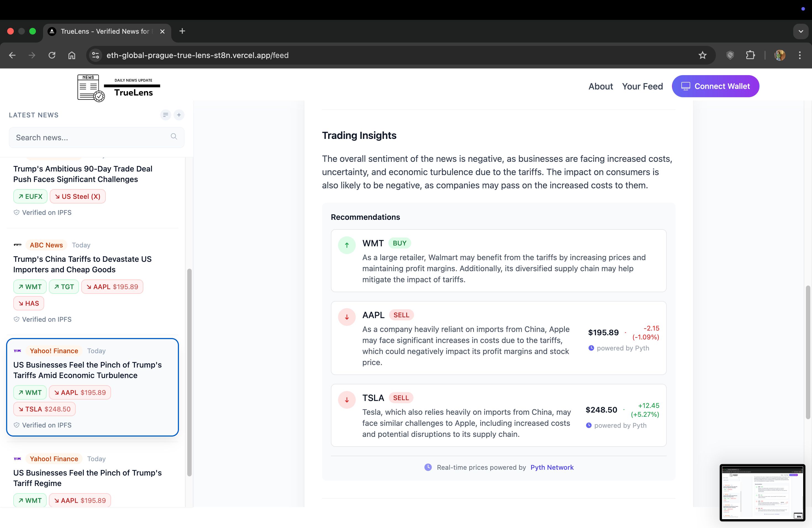Click the TSLA SELL badge
The height and width of the screenshot is (528, 812).
(401, 398)
